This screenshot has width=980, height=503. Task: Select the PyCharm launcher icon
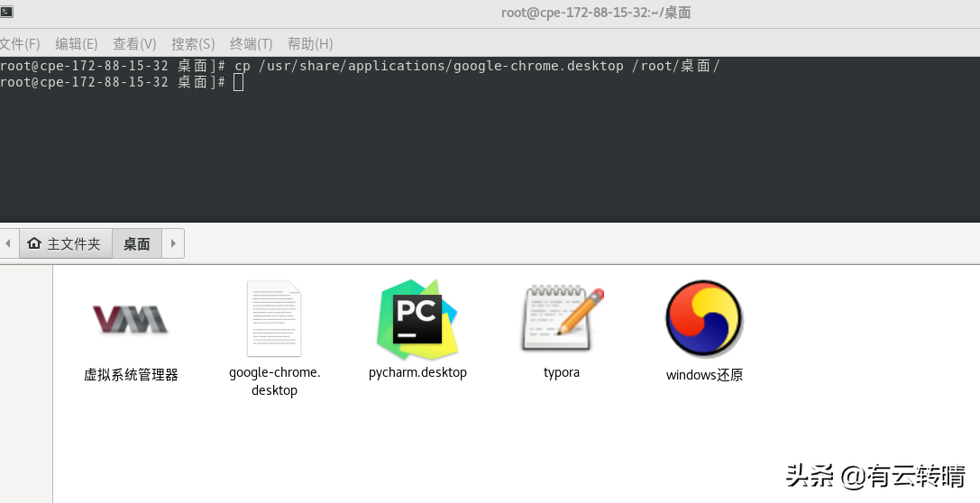click(x=417, y=319)
